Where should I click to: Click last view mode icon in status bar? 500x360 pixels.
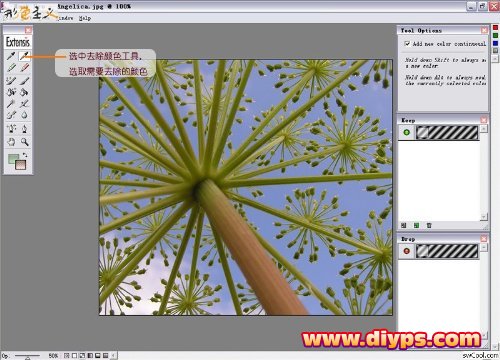(106, 356)
